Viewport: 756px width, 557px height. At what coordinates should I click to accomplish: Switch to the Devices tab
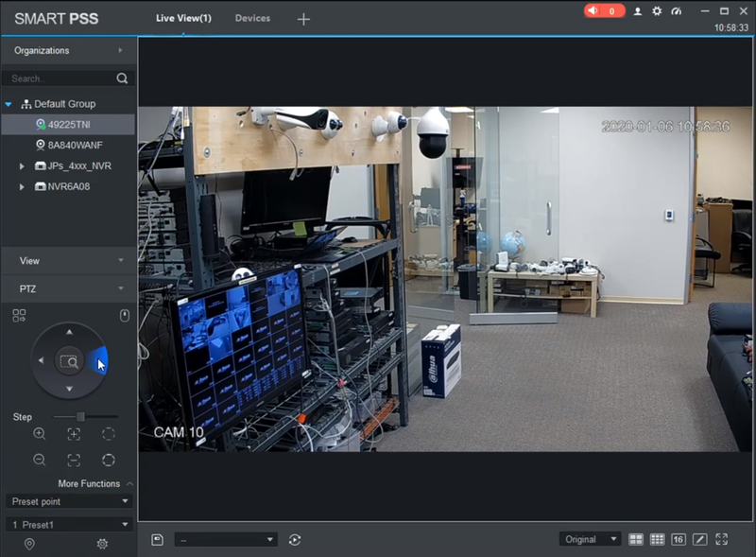click(x=252, y=18)
